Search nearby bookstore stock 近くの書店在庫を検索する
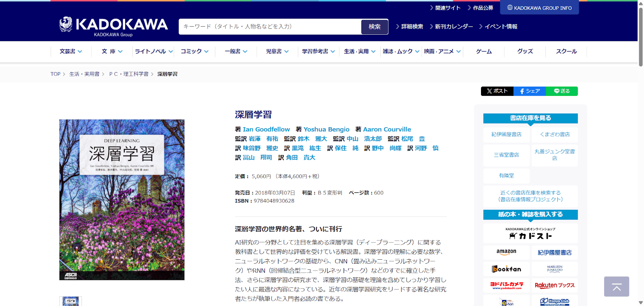 (x=530, y=196)
